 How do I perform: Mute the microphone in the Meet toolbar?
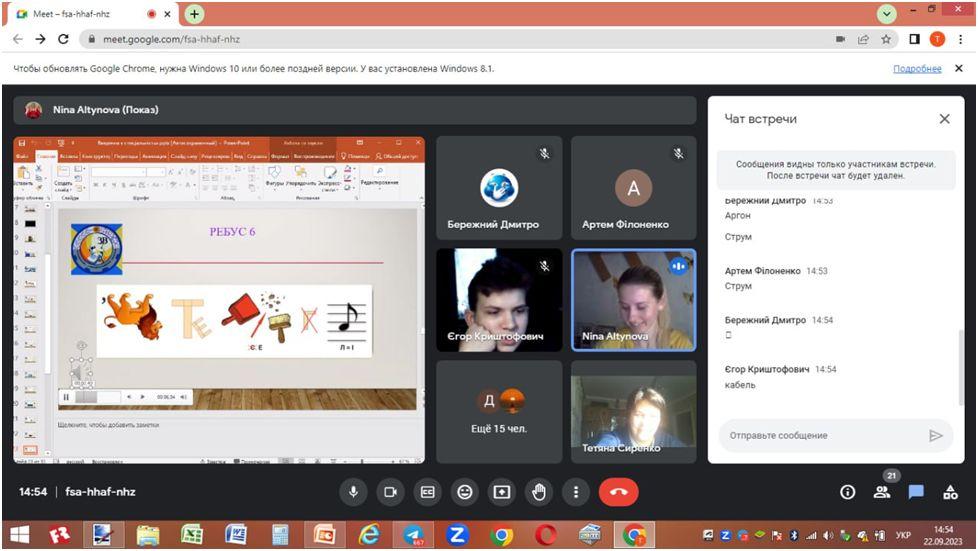point(353,492)
